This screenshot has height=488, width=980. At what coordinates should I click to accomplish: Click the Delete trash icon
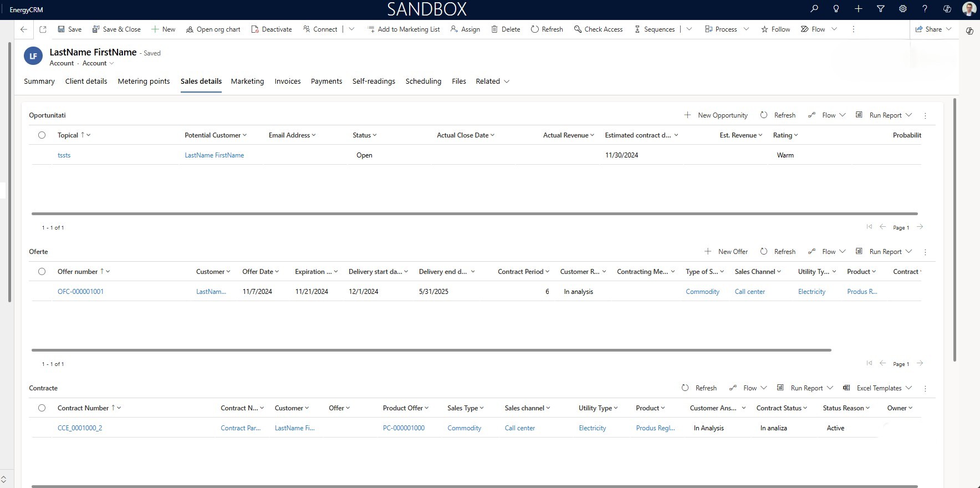pos(494,29)
